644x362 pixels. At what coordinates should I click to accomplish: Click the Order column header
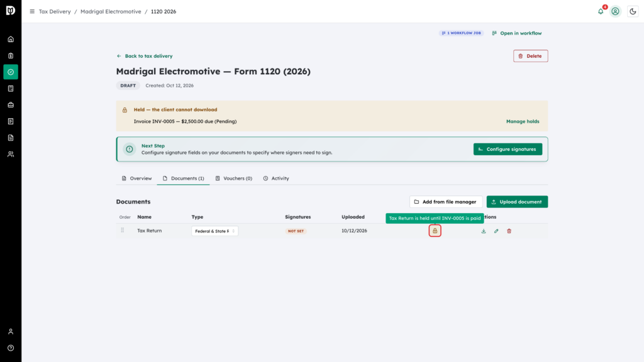point(125,217)
